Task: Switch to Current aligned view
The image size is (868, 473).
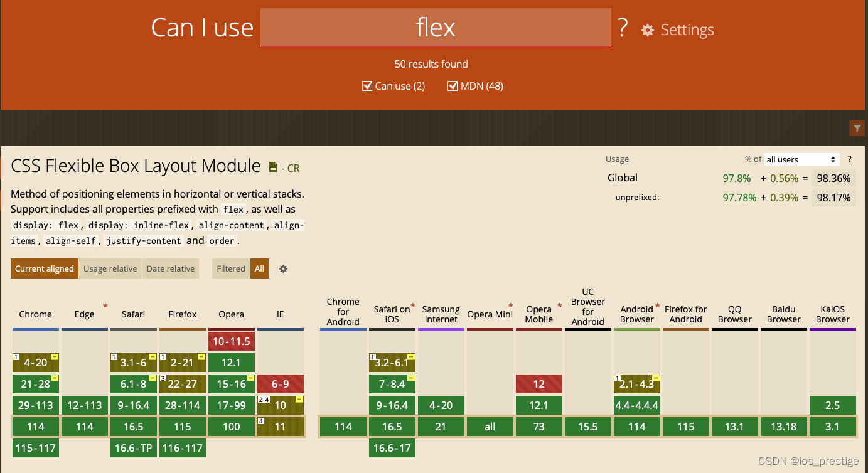Action: [45, 268]
